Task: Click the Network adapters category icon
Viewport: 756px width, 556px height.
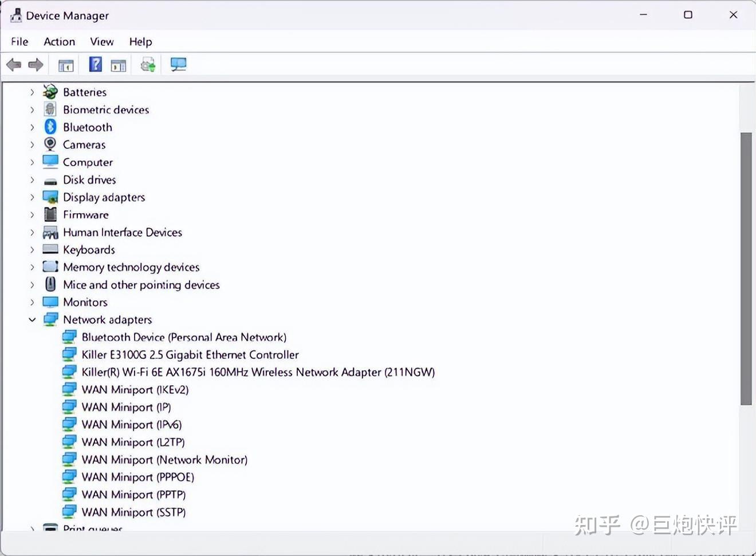Action: (x=50, y=319)
